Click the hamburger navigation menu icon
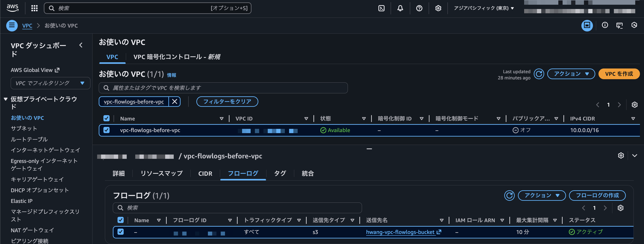 click(x=12, y=25)
